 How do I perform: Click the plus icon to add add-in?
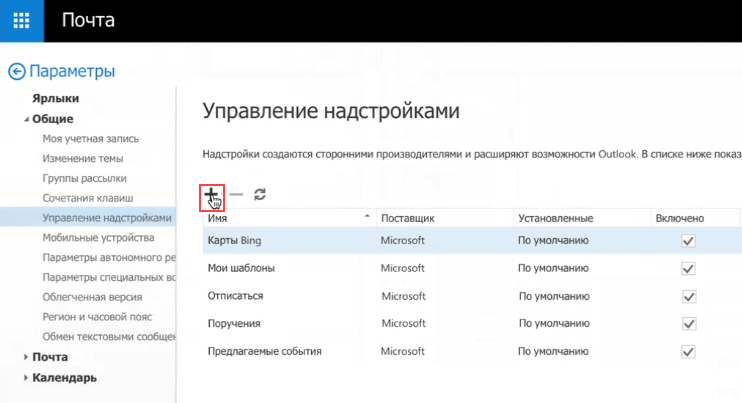point(211,194)
